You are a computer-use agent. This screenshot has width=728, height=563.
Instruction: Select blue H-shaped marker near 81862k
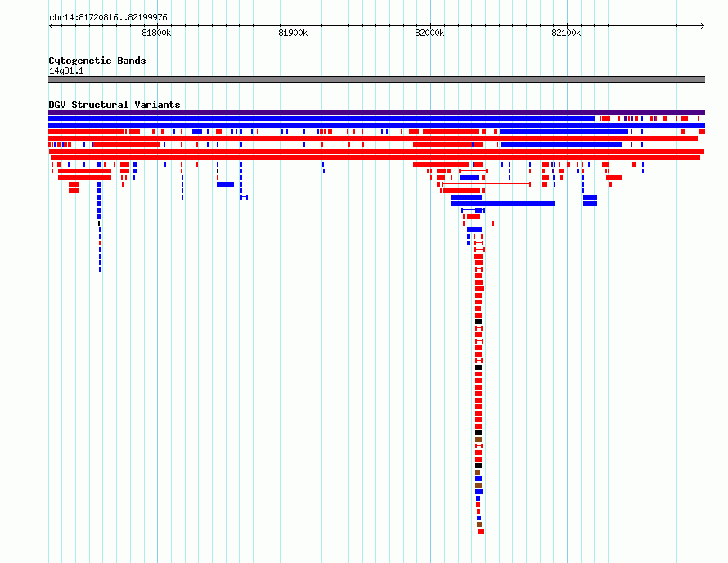244,197
